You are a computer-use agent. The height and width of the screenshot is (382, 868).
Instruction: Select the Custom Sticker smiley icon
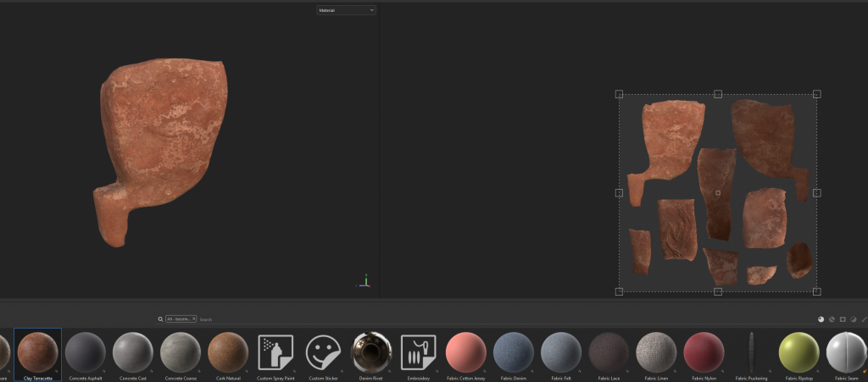point(323,352)
